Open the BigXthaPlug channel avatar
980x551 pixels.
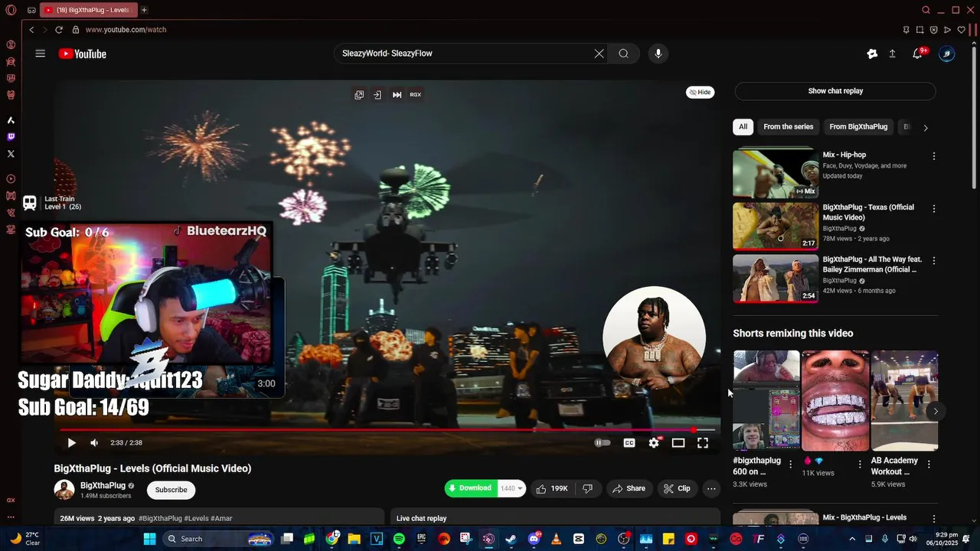64,490
